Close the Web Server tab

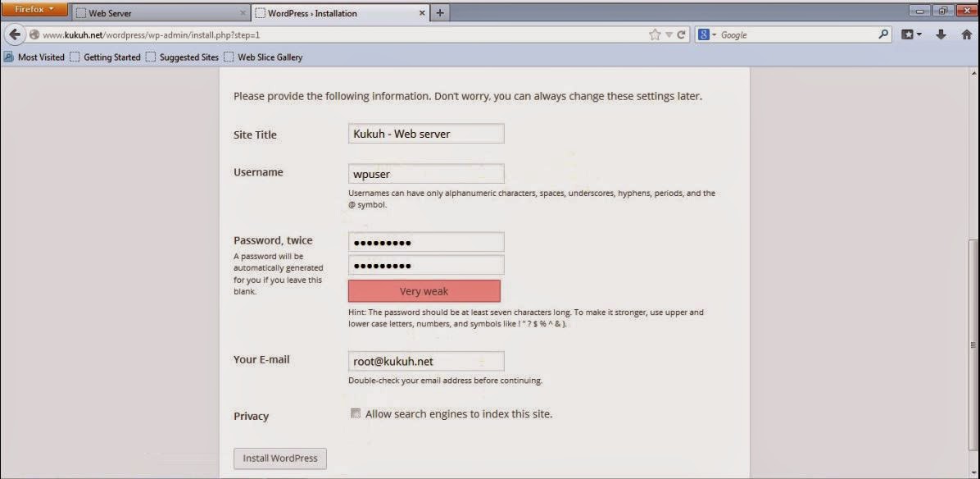[x=243, y=12]
